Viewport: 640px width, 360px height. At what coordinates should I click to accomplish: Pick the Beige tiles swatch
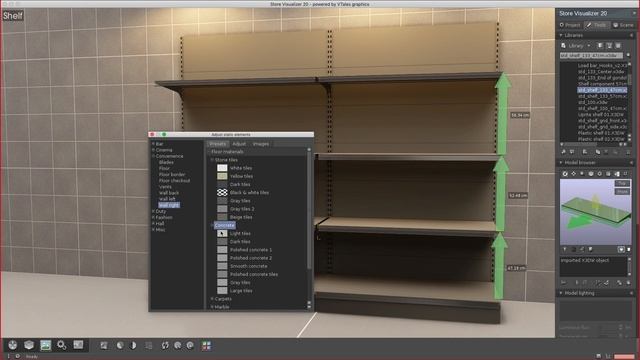pyautogui.click(x=222, y=217)
